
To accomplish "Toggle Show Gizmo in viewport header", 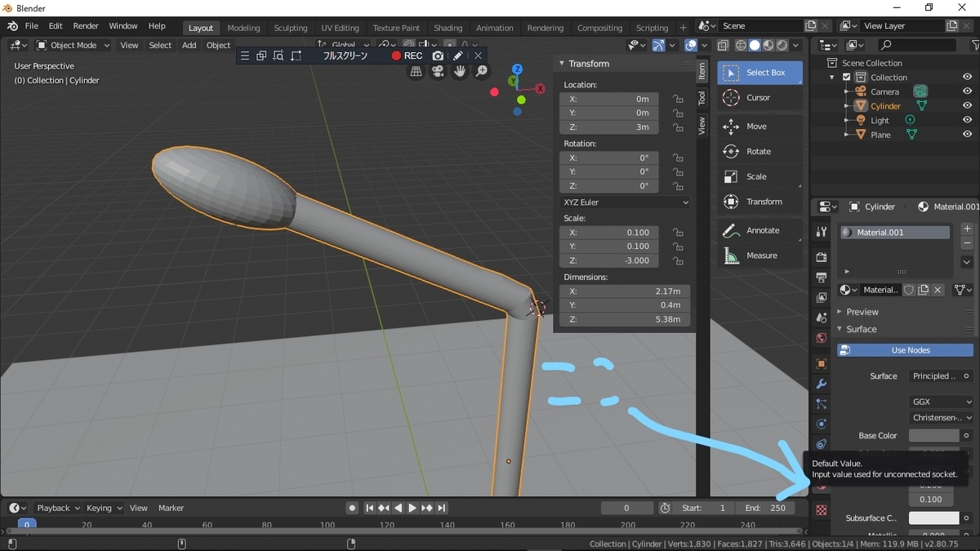I will [x=658, y=46].
